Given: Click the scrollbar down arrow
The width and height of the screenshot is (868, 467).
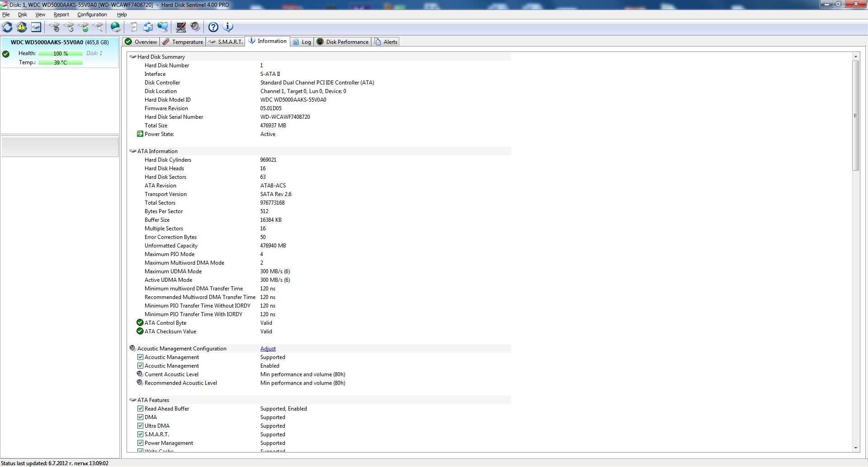Looking at the screenshot, I should 855,448.
